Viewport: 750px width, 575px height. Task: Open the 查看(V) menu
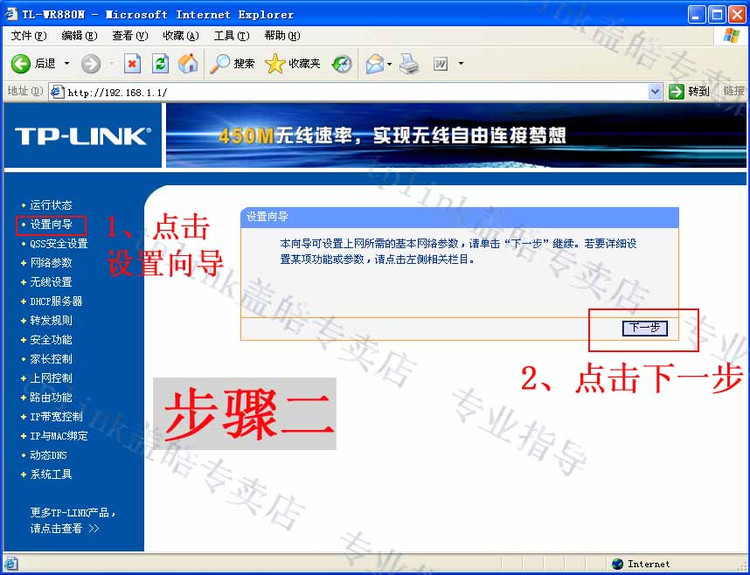pyautogui.click(x=130, y=36)
